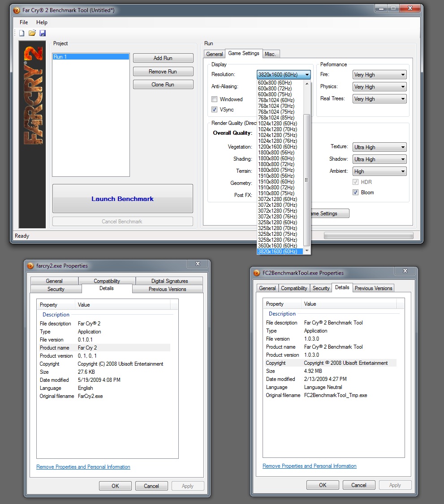Open the Real Trees dropdown
The width and height of the screenshot is (444, 504).
pyautogui.click(x=379, y=99)
